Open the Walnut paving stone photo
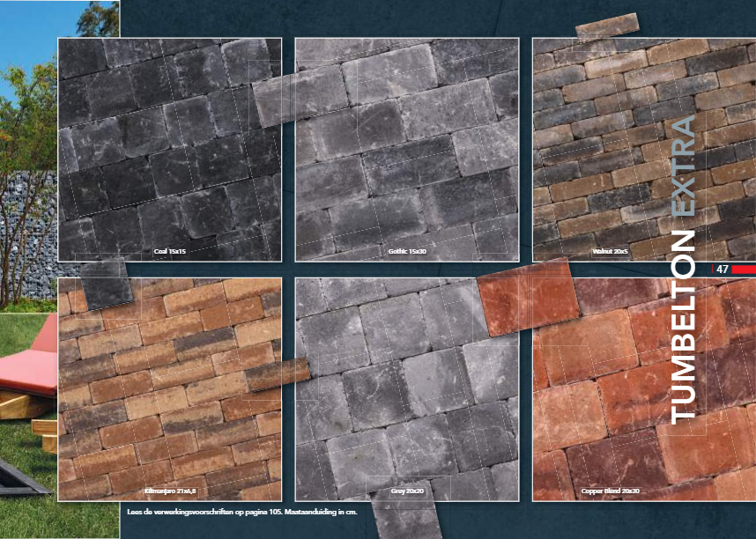This screenshot has height=539, width=756. (x=644, y=150)
